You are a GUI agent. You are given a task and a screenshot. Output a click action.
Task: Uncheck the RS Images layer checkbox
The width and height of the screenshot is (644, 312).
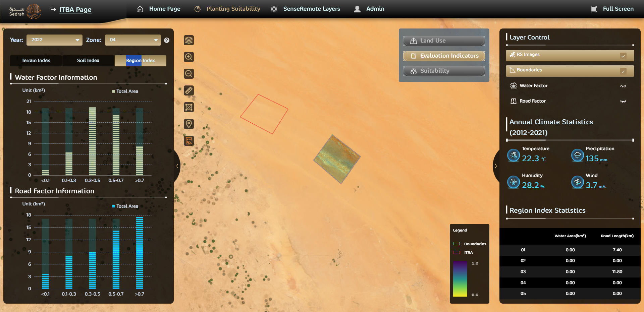click(623, 56)
